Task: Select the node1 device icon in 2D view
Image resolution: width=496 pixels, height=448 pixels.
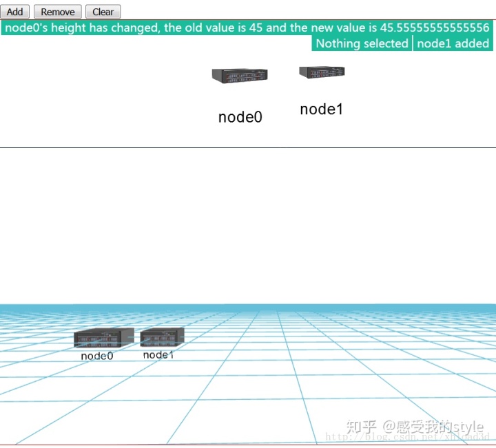Action: 322,72
